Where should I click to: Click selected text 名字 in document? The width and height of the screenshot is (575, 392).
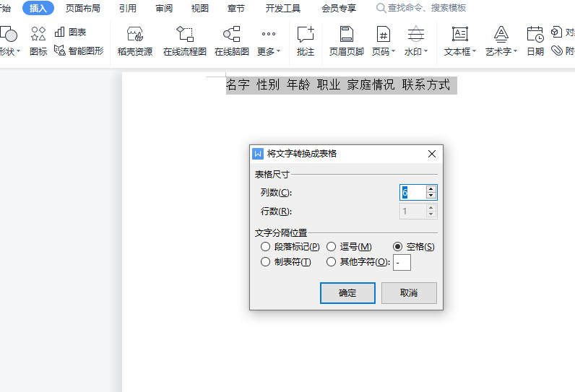(x=238, y=85)
